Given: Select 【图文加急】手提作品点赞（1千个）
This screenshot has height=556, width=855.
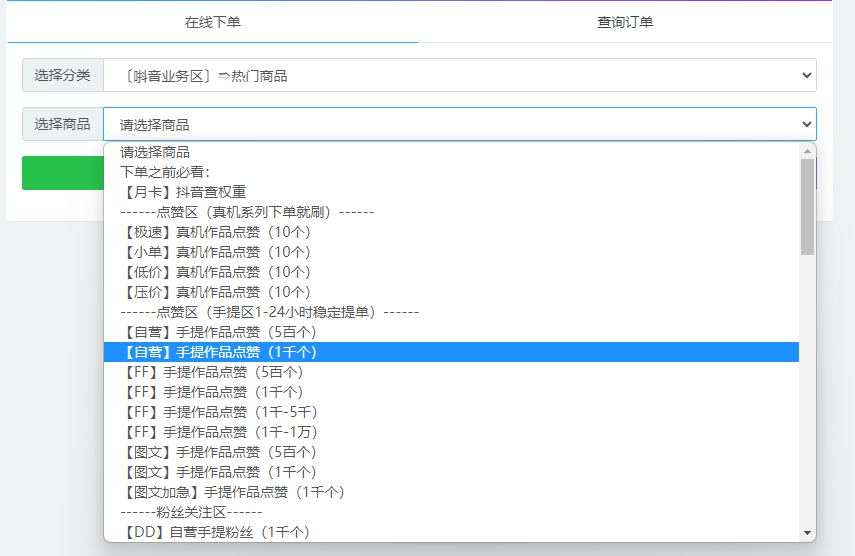Looking at the screenshot, I should pyautogui.click(x=235, y=492).
